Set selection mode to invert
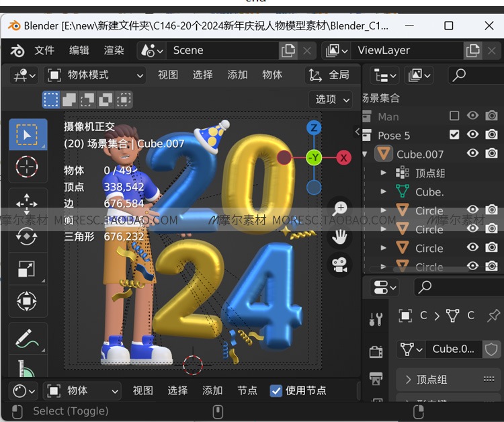This screenshot has width=504, height=422. click(x=106, y=99)
